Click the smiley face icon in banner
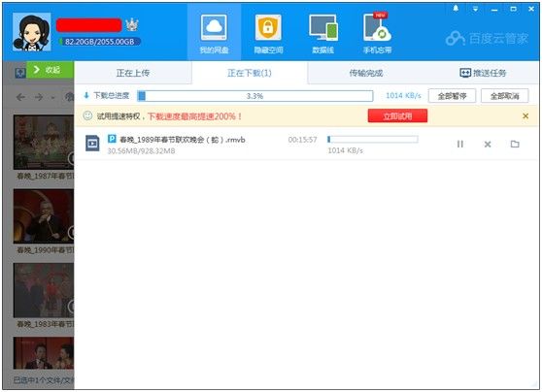This screenshot has width=542, height=392. (x=87, y=115)
